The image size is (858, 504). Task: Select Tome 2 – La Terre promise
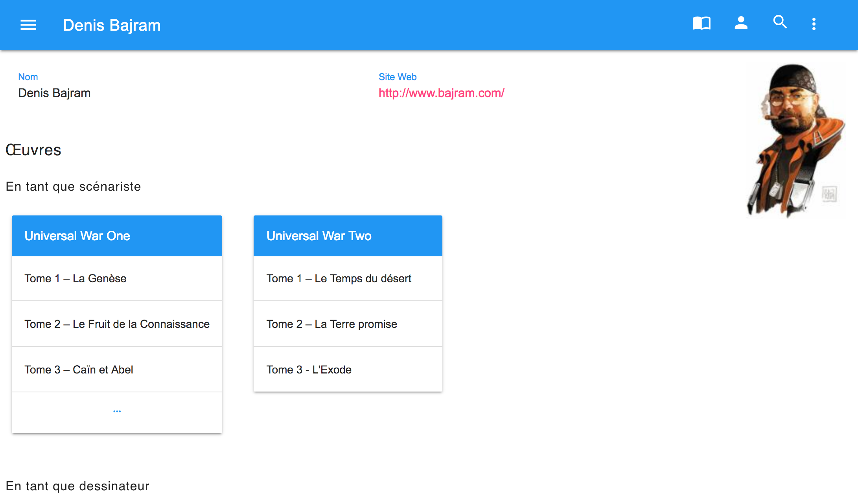point(348,324)
